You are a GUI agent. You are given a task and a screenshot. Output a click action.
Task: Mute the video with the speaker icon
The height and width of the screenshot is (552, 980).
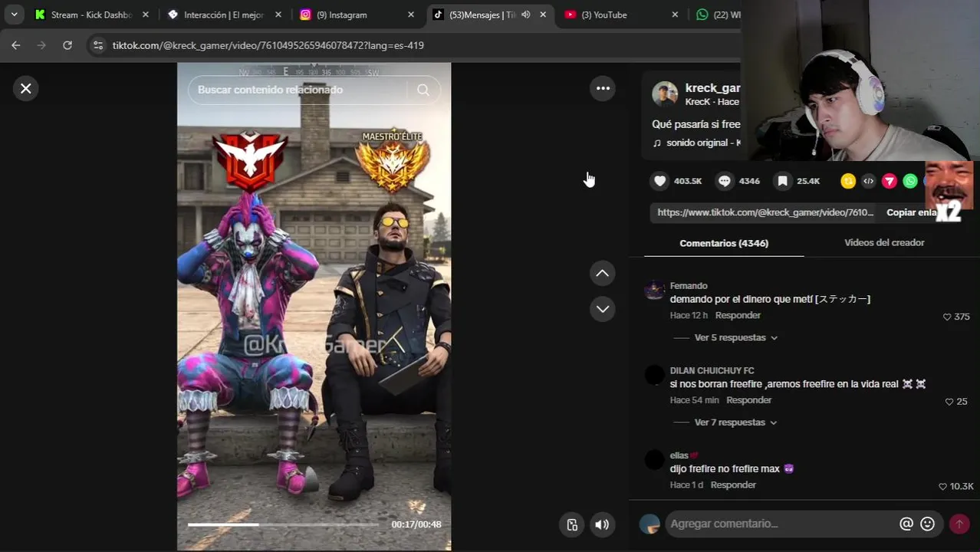point(602,524)
